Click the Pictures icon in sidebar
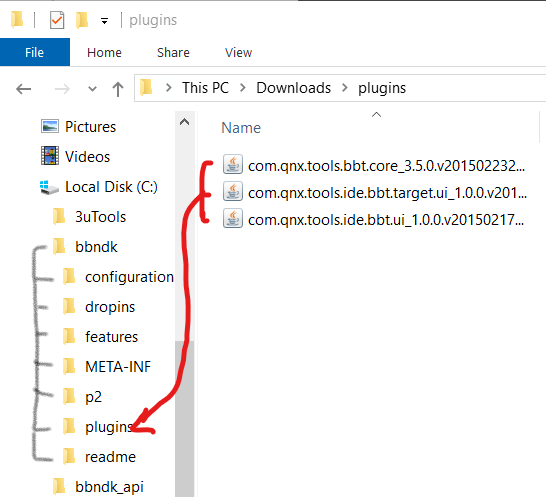 (x=50, y=126)
